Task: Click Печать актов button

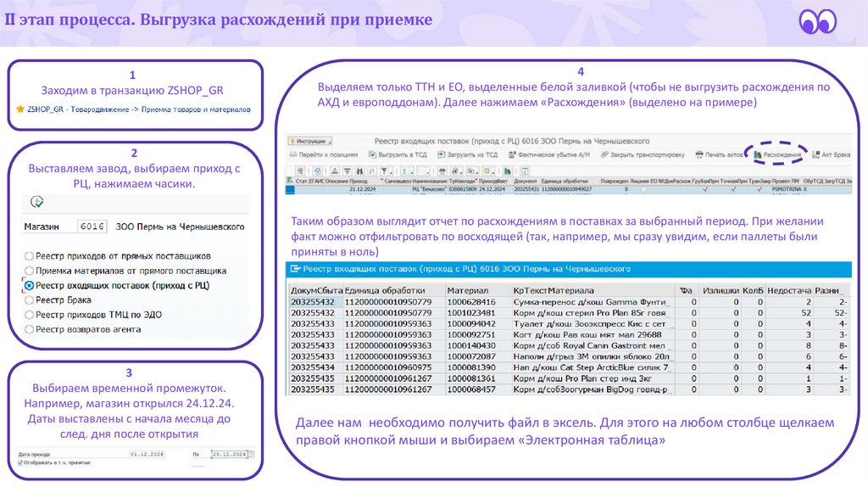Action: point(719,155)
